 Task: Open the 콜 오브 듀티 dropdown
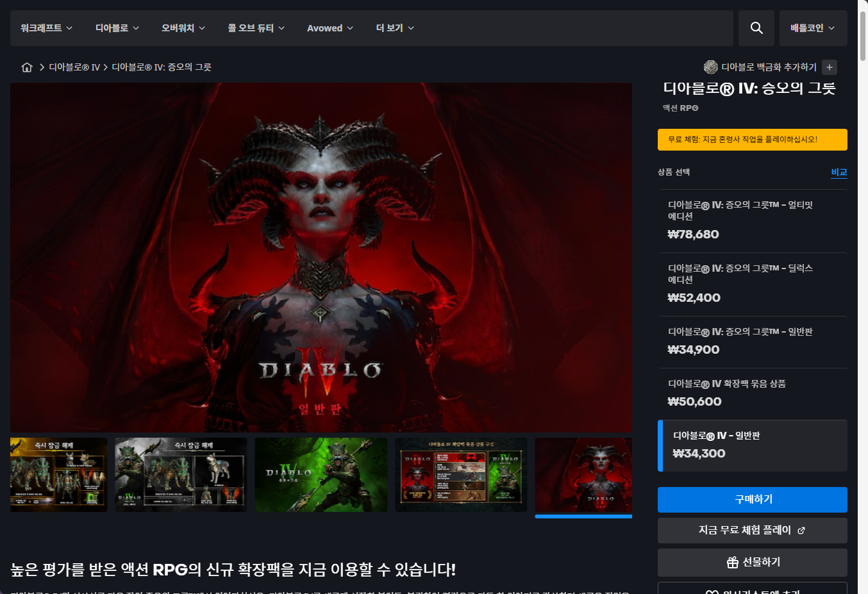pos(256,28)
